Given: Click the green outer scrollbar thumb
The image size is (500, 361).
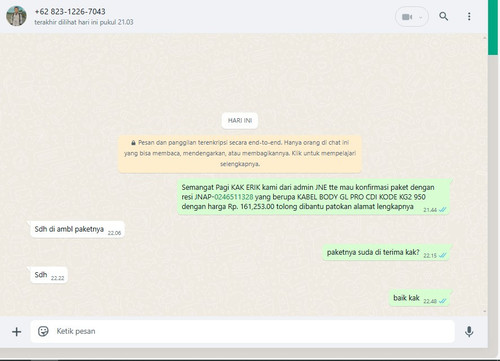Looking at the screenshot, I should [493, 27].
